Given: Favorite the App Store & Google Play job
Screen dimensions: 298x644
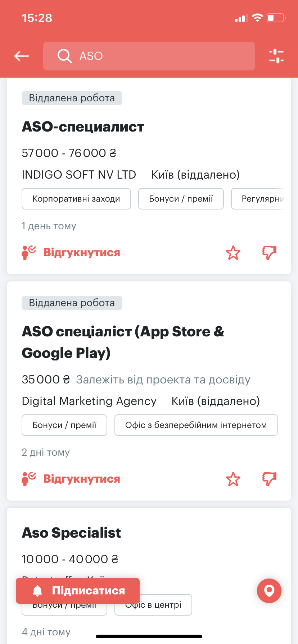Looking at the screenshot, I should pos(233,479).
